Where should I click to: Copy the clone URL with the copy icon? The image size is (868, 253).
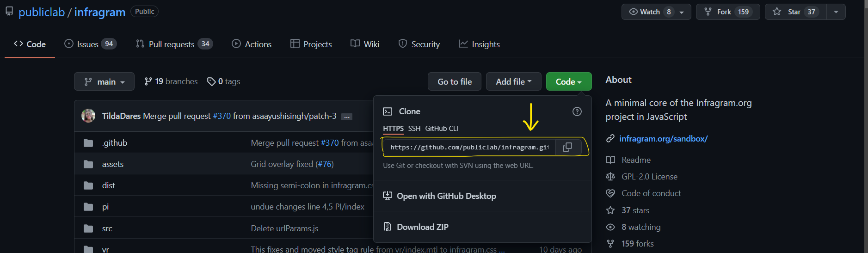coord(567,147)
